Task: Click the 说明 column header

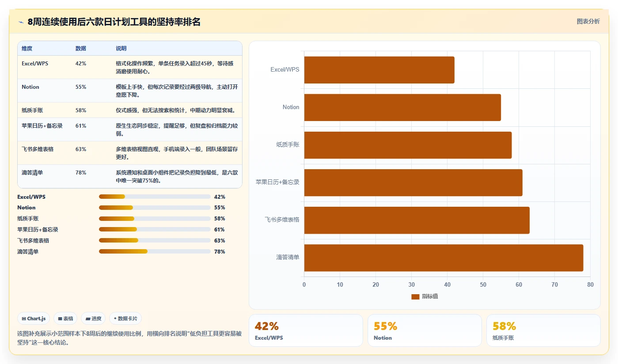Action: click(x=121, y=48)
